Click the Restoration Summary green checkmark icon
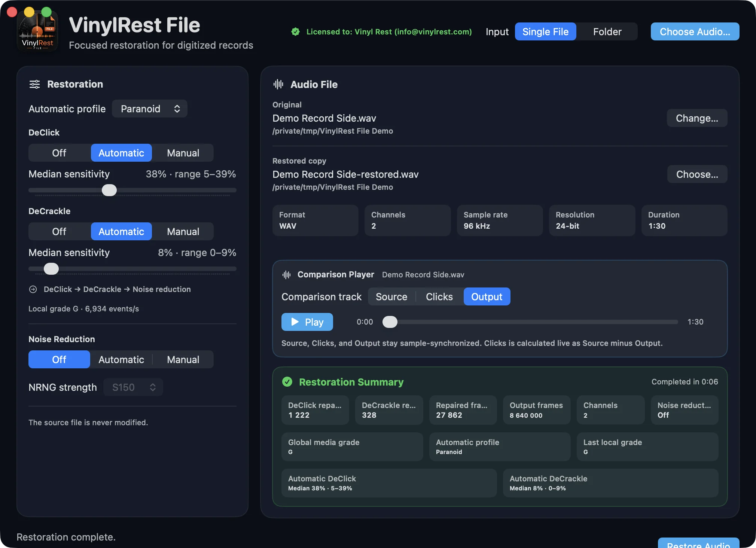 pos(287,382)
